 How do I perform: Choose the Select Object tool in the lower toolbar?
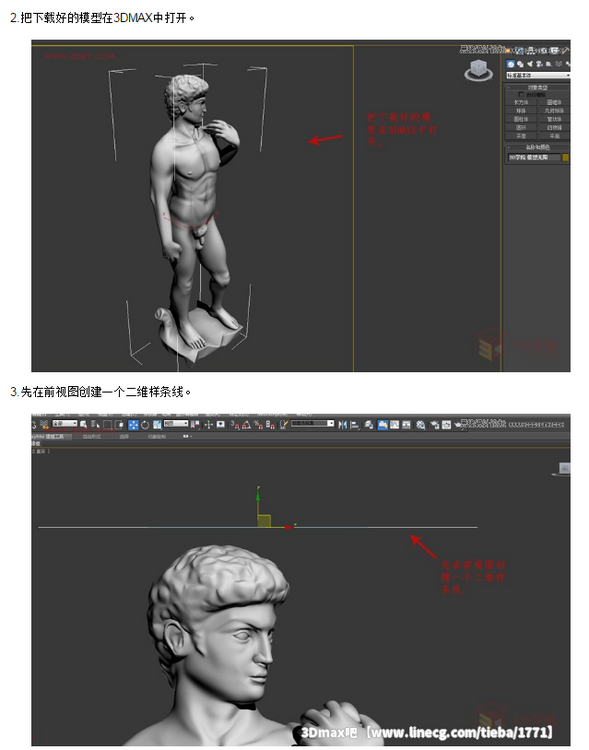[83, 424]
